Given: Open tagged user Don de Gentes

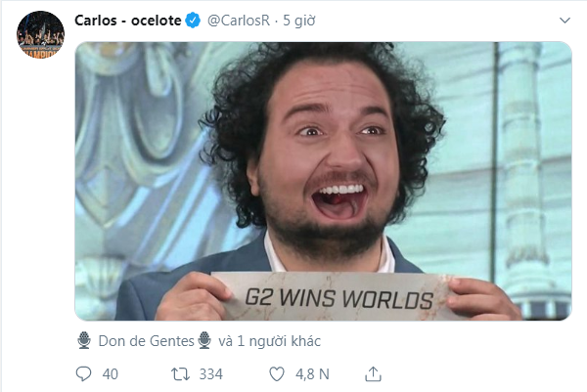Looking at the screenshot, I should pos(146,341).
